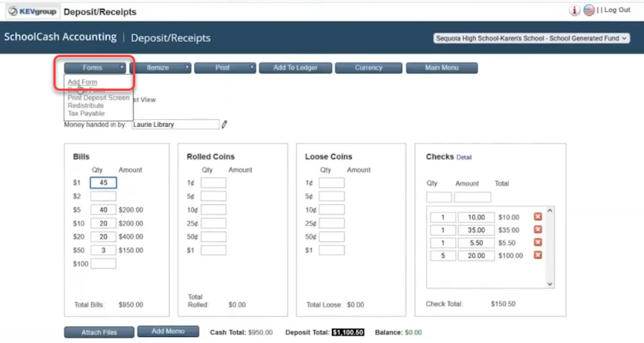
Task: Choose Print Deposit Screen menu entry
Action: (x=98, y=98)
